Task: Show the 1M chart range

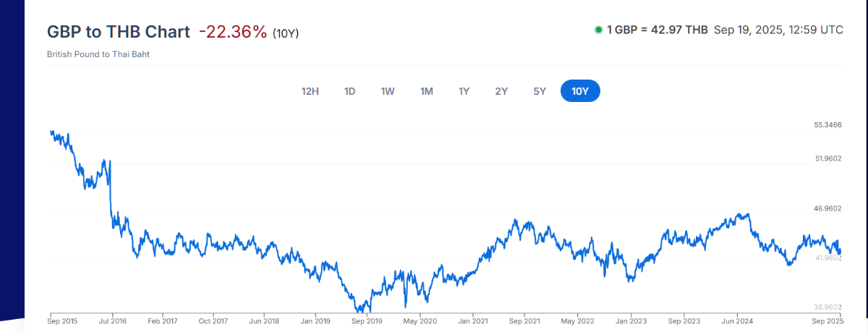Action: click(x=426, y=91)
